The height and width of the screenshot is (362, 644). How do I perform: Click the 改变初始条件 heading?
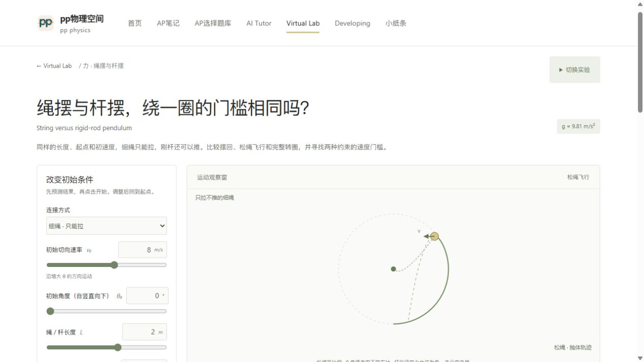point(70,179)
